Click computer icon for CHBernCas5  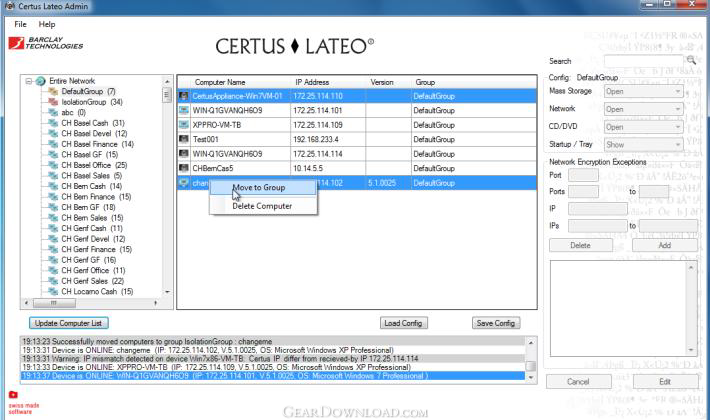(183, 168)
